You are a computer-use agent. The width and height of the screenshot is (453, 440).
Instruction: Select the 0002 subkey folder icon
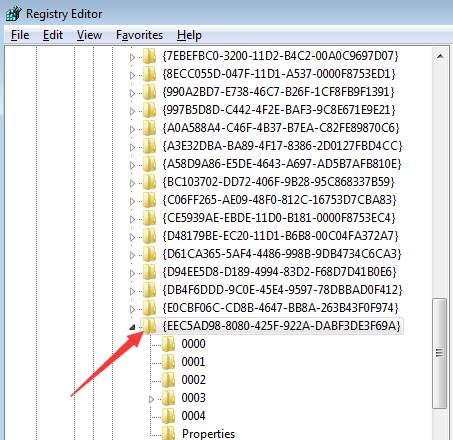168,380
